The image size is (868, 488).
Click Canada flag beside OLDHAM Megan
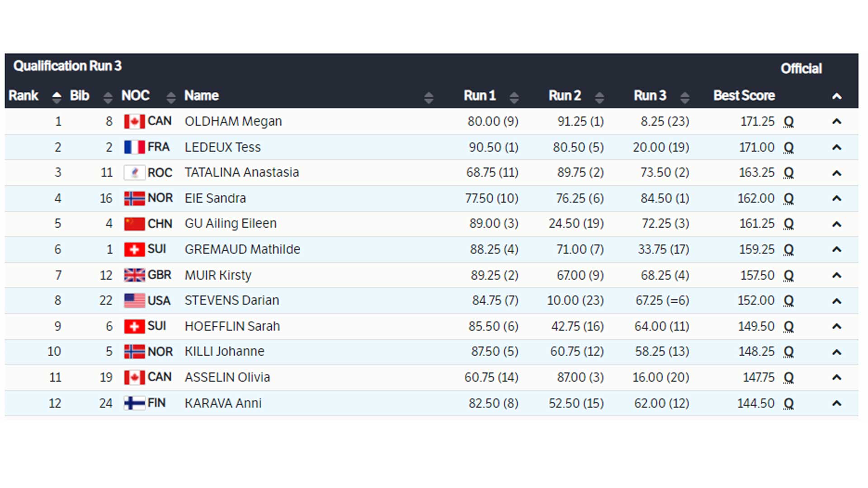point(134,122)
